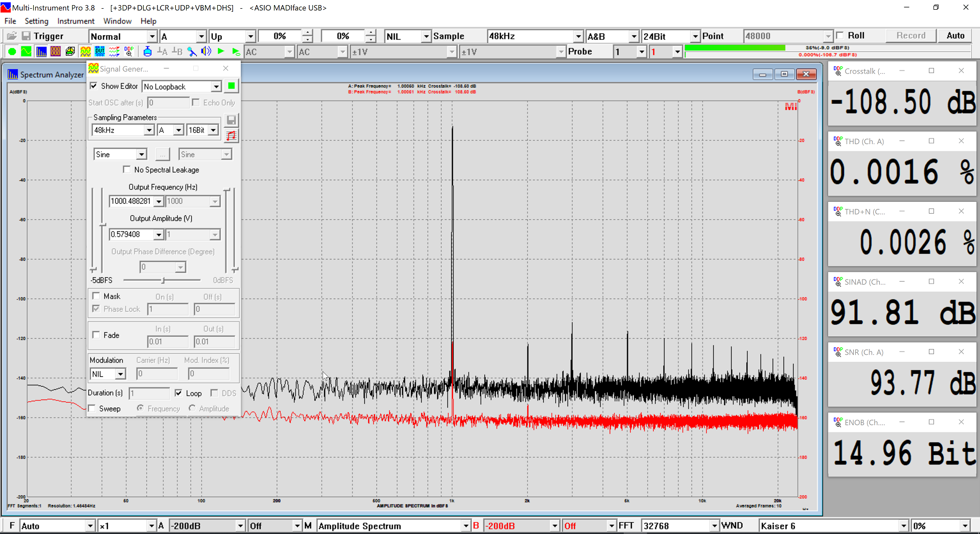Click the dBFS amplitude slider thumb

tap(163, 280)
